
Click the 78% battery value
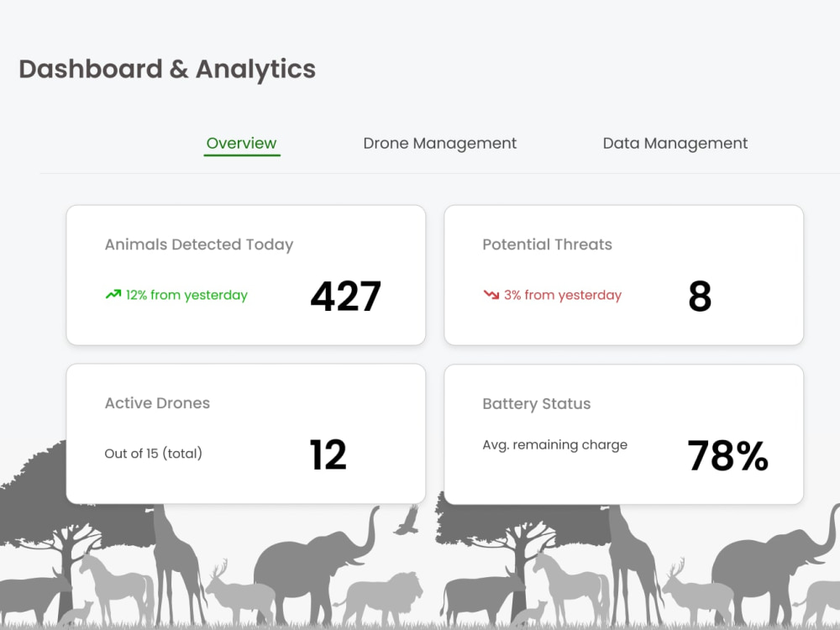tap(727, 456)
